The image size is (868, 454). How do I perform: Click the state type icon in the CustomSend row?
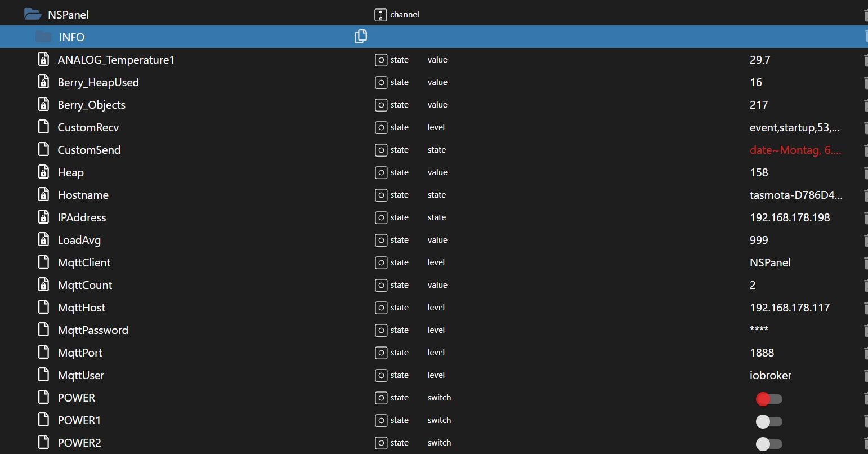point(381,150)
